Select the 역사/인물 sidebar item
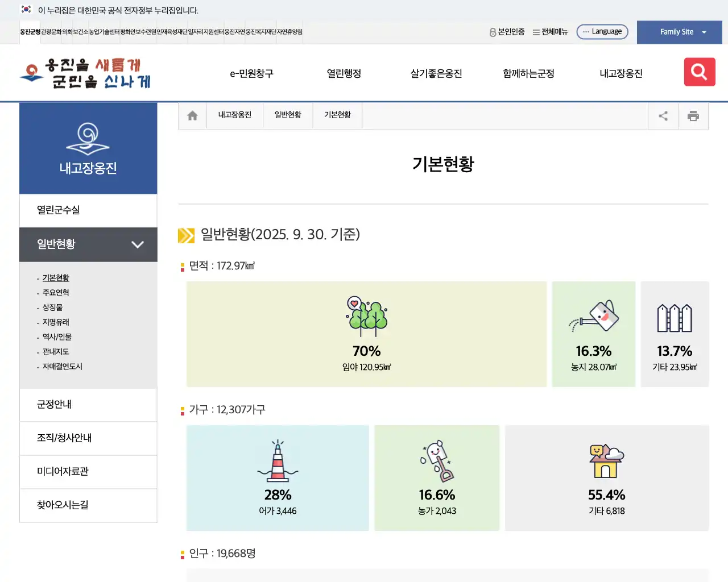The image size is (728, 582). [56, 336]
